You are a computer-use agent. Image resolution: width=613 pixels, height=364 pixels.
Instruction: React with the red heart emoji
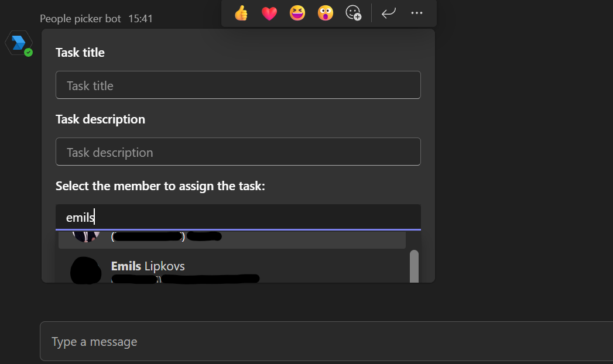269,13
